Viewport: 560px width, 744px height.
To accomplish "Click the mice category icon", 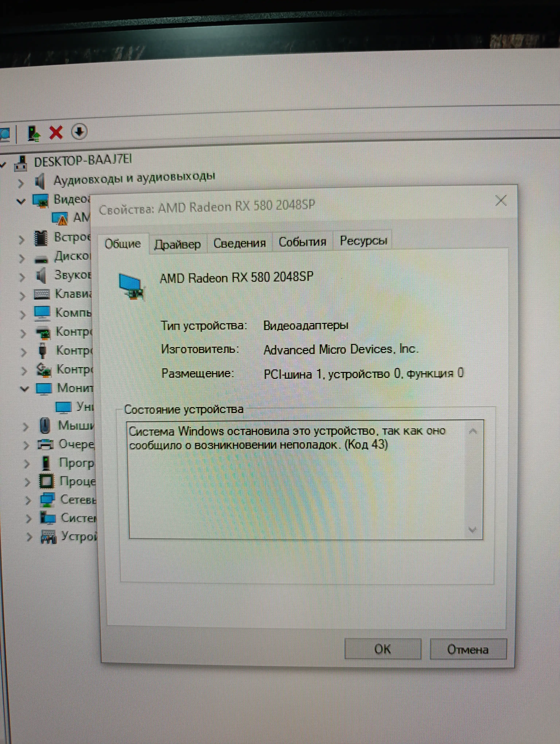I will click(x=45, y=425).
